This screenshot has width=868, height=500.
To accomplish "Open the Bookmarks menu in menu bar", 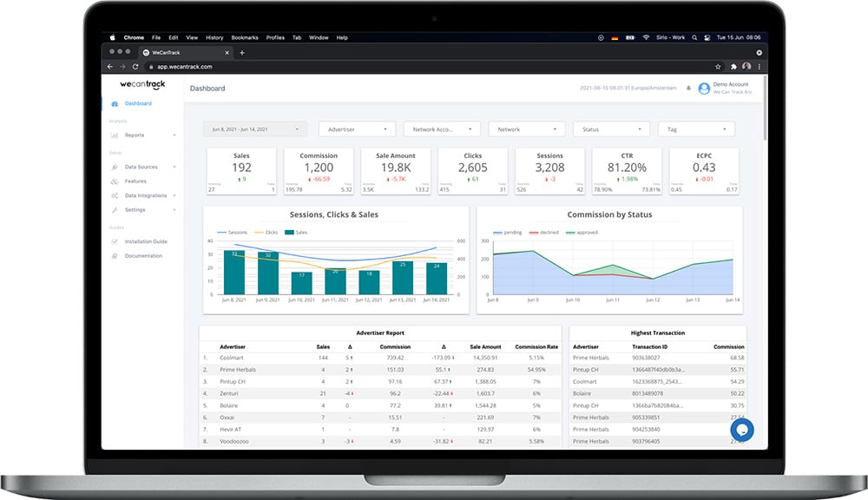I will (244, 37).
